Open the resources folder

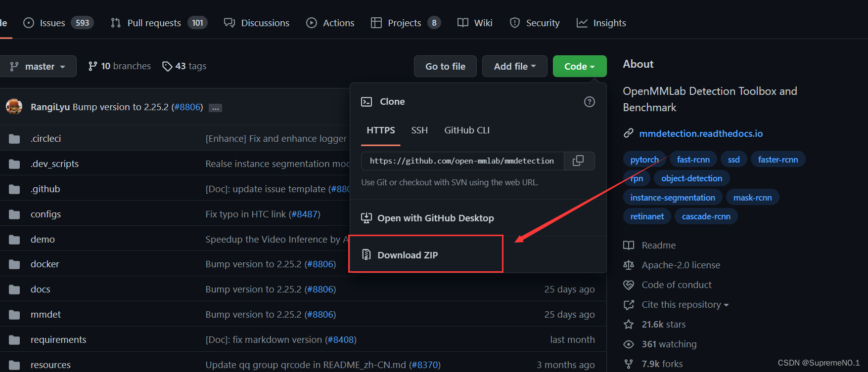point(50,365)
